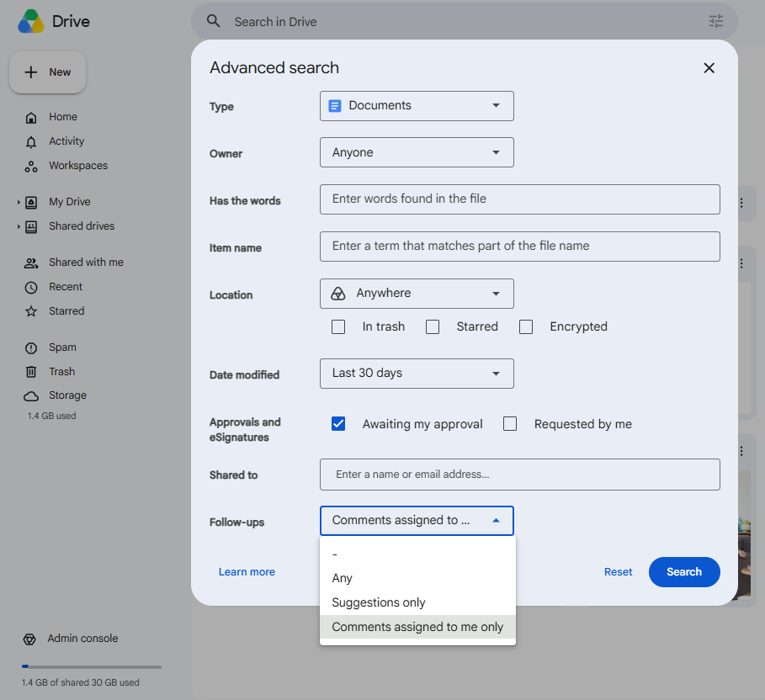
Task: Click the Shared with me people icon
Action: tap(31, 263)
